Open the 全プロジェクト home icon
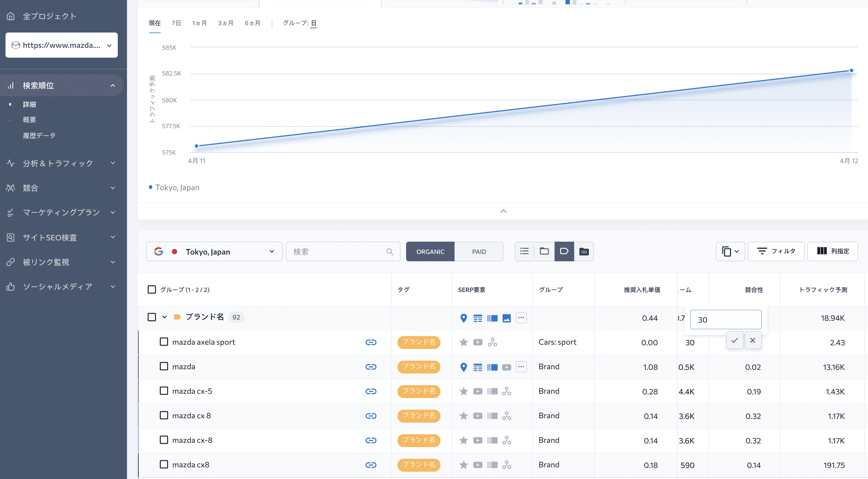 click(x=11, y=16)
